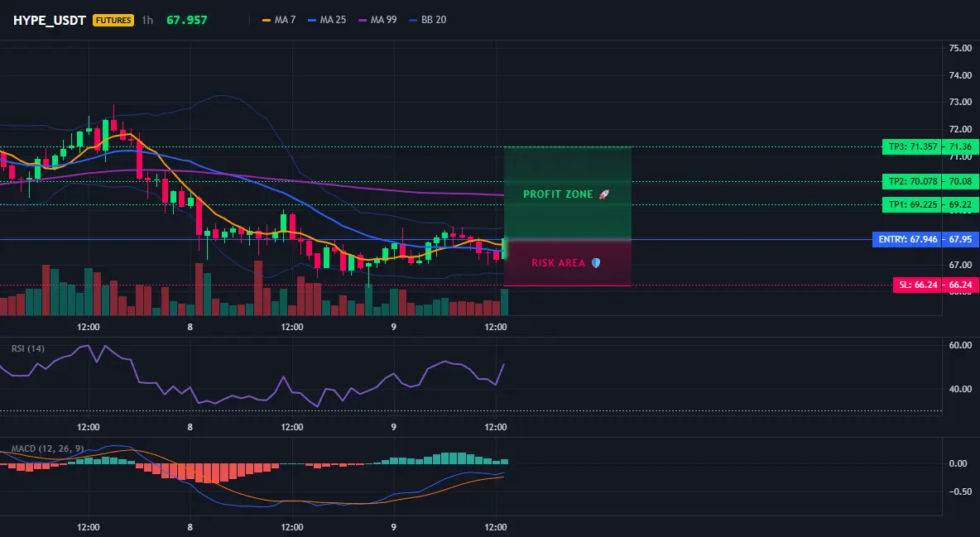980x537 pixels.
Task: Click the RISK AREA text
Action: (x=558, y=263)
